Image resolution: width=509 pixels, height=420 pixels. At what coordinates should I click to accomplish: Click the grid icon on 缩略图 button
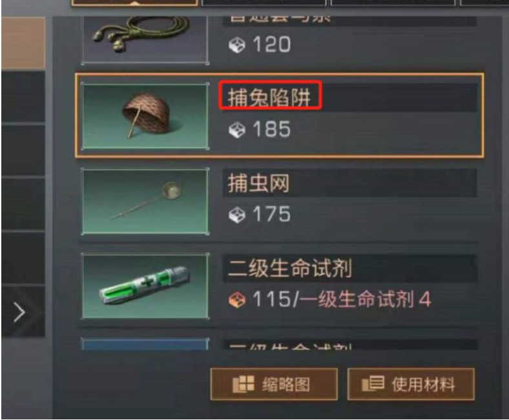click(243, 384)
